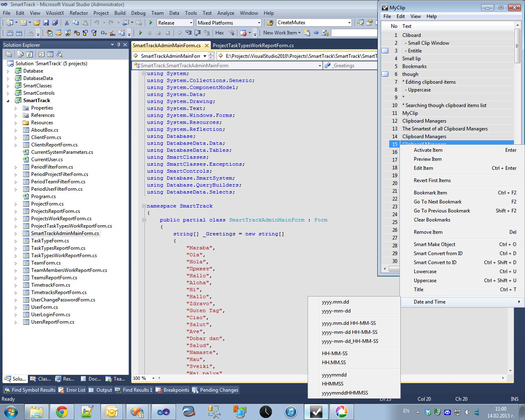Viewport: 525px width, 420px height.
Task: Click the Properties icon in Solution Explorer toolbar
Action: [9, 54]
